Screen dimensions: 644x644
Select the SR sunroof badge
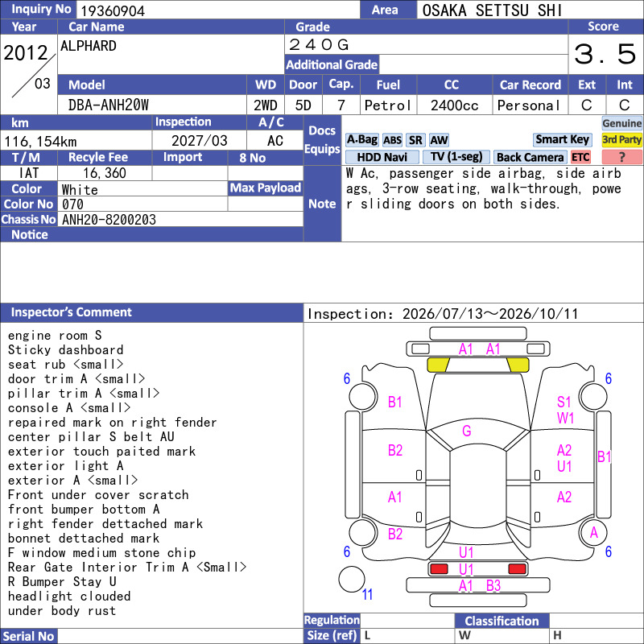coord(415,140)
